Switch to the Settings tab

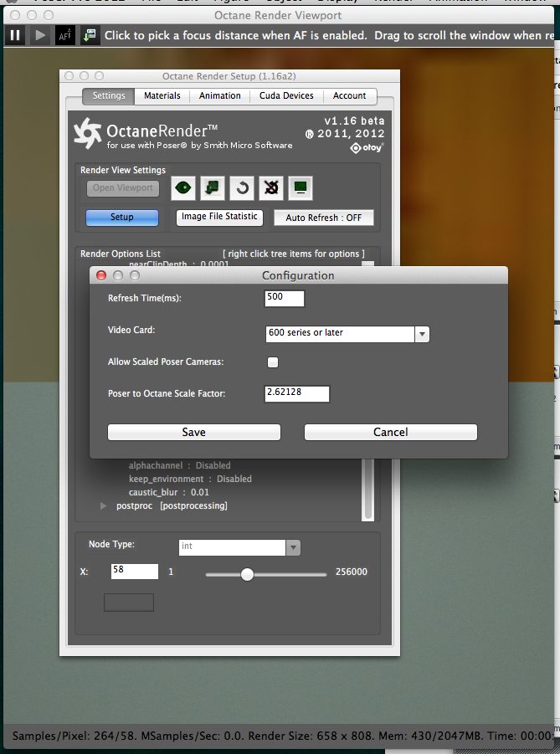pos(109,95)
